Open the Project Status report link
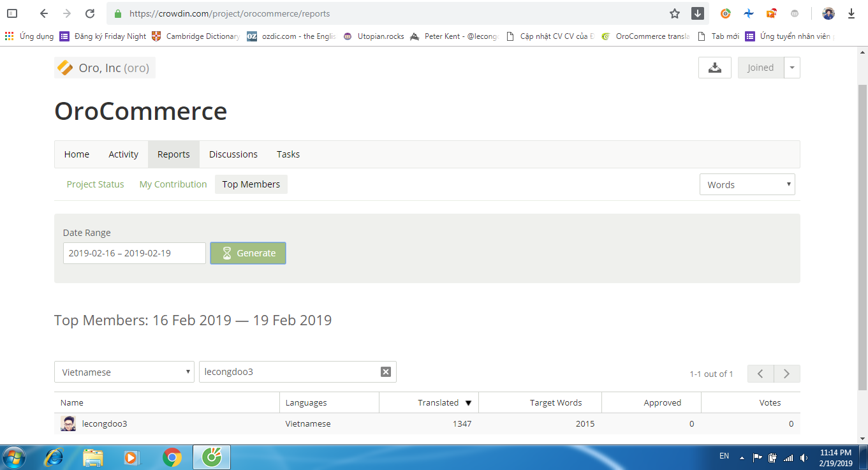Screen dimensions: 868x470 click(x=95, y=184)
